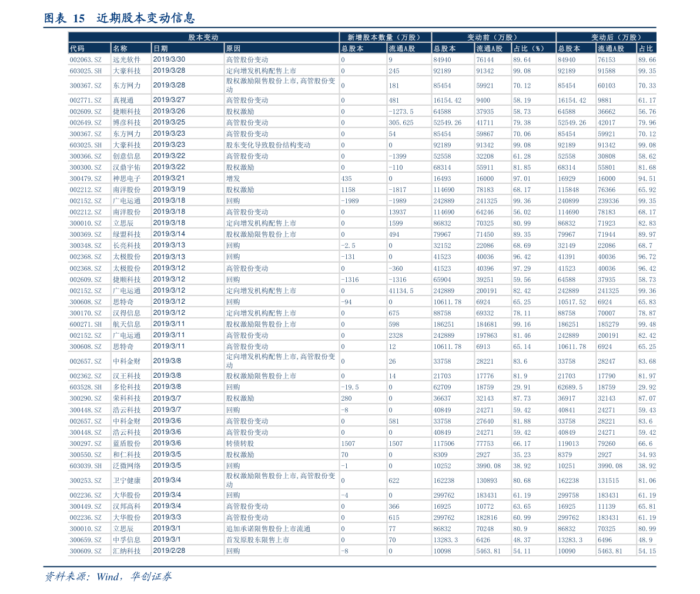Select the 日期 column header

click(x=159, y=48)
